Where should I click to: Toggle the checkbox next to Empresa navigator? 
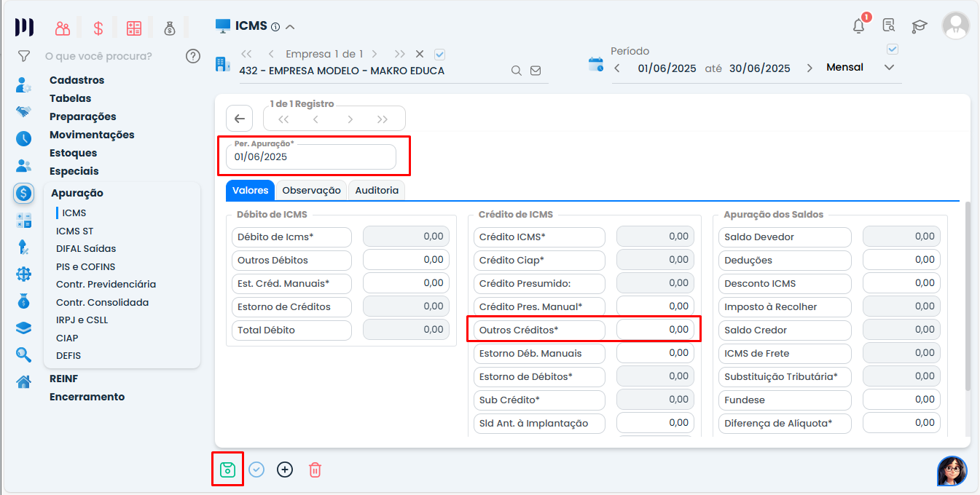pyautogui.click(x=439, y=54)
